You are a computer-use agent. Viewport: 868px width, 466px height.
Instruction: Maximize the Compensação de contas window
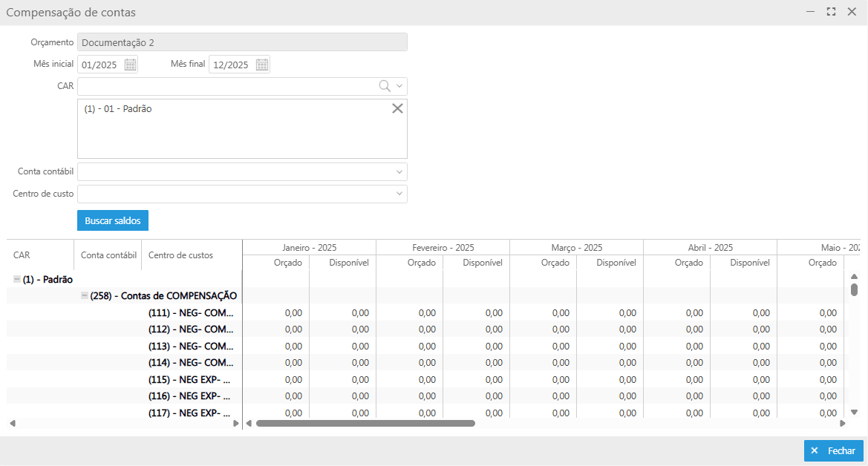coord(831,12)
